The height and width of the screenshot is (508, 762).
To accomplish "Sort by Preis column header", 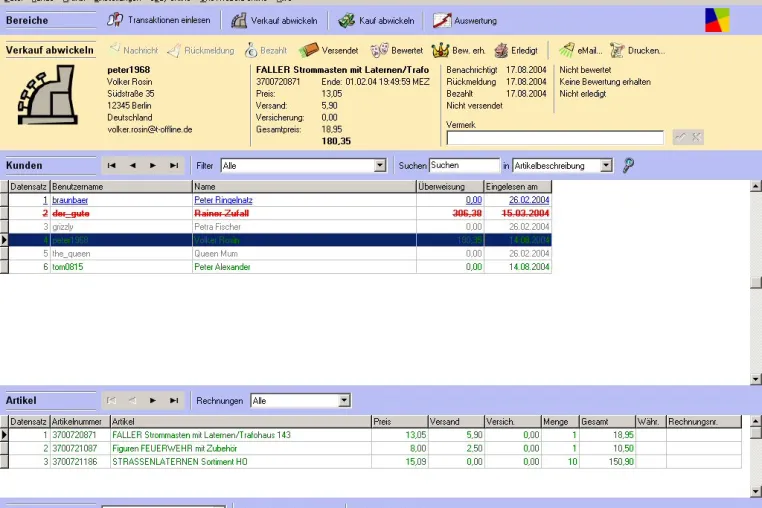I will [399, 422].
